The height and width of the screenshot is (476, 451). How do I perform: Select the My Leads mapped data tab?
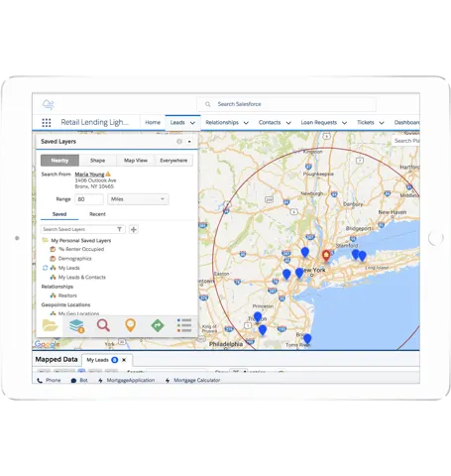pos(97,360)
